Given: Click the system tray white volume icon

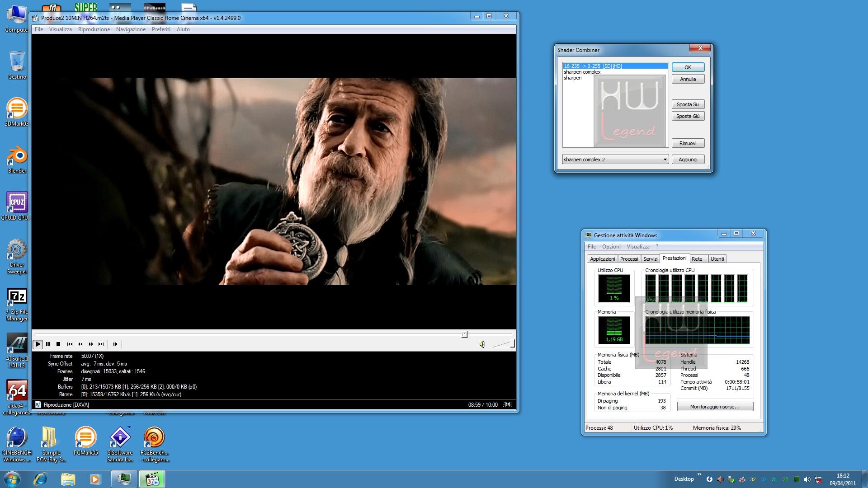Looking at the screenshot, I should coord(807,479).
